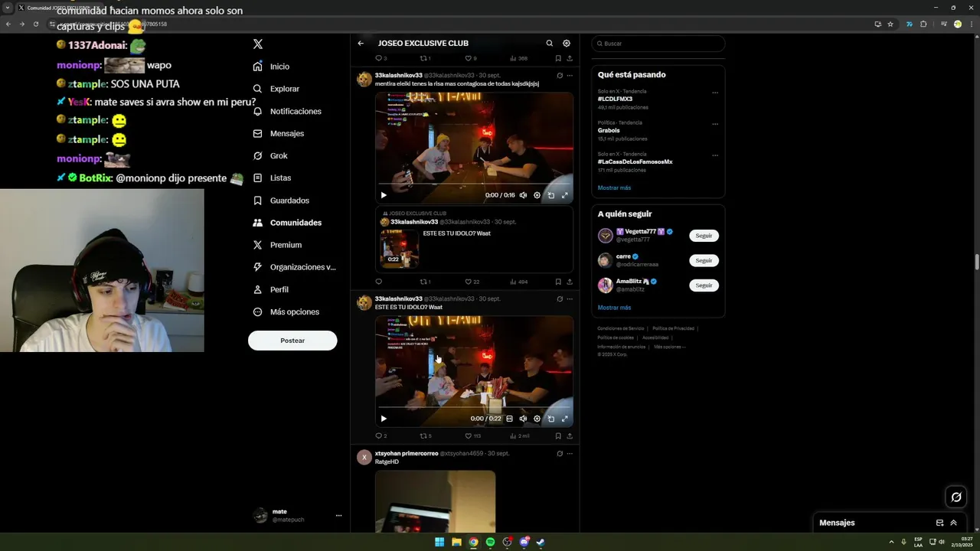Open Chrome's extensions puzzle icon
980x551 pixels.
[x=923, y=24]
